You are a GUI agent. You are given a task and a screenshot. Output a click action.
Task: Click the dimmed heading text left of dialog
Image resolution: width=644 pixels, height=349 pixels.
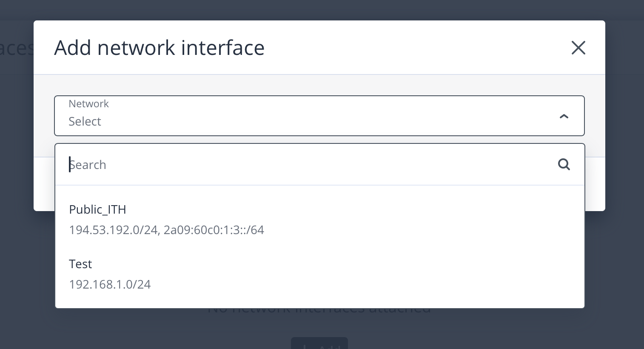16,49
